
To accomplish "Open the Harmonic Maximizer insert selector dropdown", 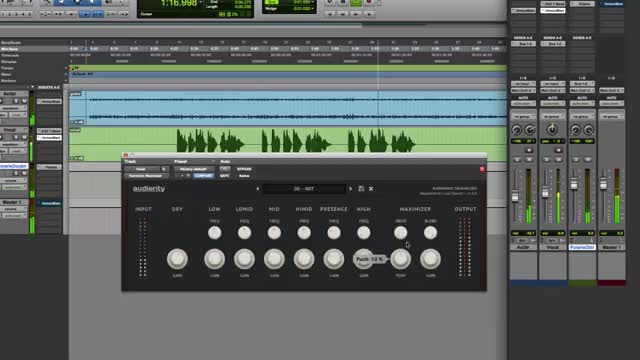I will (146, 176).
